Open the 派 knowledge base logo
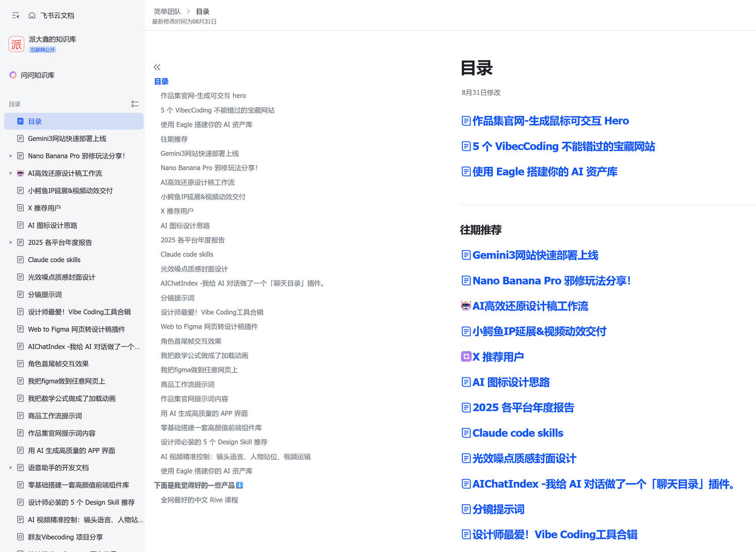The image size is (756, 552). click(x=17, y=44)
